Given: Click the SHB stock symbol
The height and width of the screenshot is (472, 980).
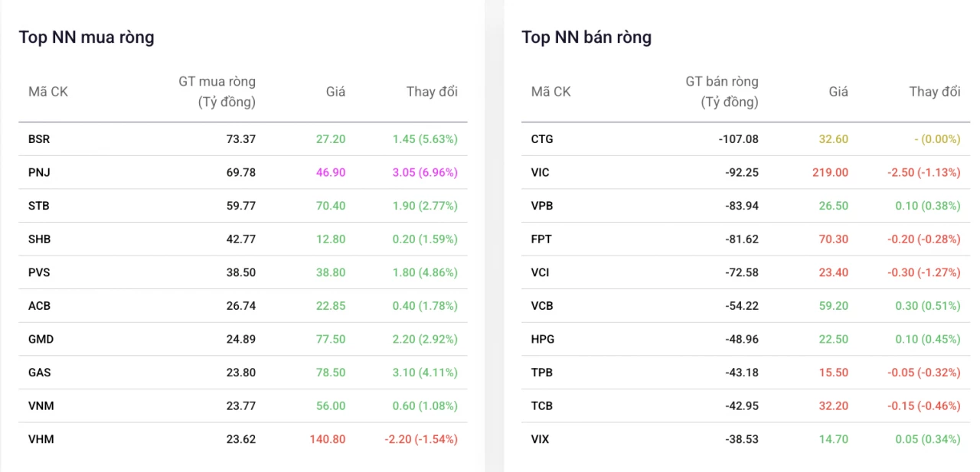Looking at the screenshot, I should [40, 239].
